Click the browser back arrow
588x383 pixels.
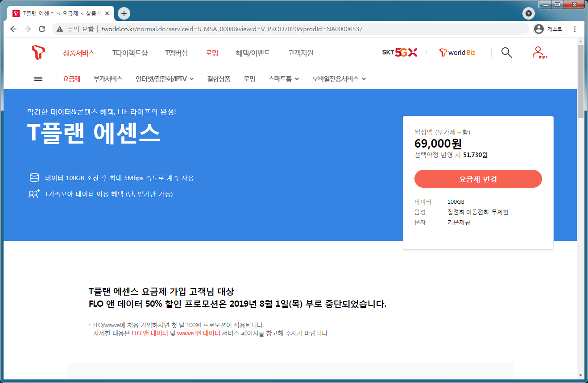[13, 29]
